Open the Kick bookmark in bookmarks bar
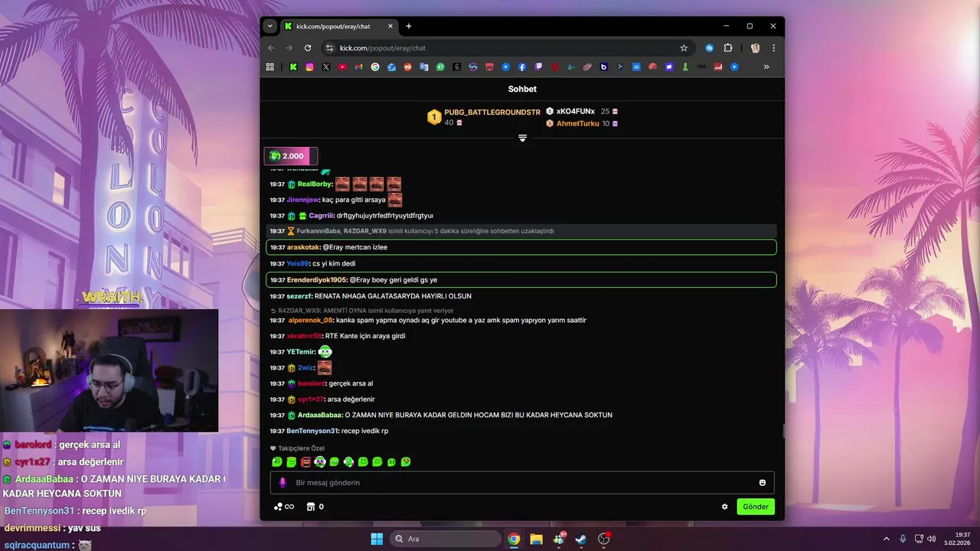This screenshot has width=980, height=551. 293,67
